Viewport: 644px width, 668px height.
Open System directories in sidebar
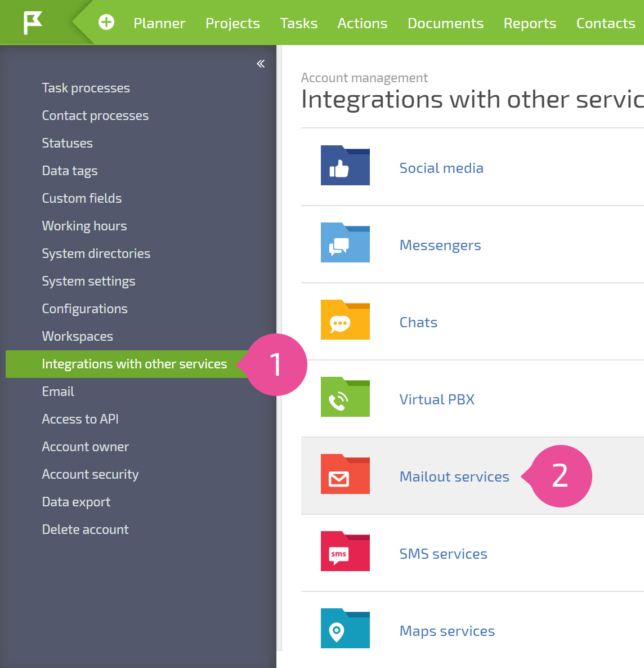tap(96, 253)
